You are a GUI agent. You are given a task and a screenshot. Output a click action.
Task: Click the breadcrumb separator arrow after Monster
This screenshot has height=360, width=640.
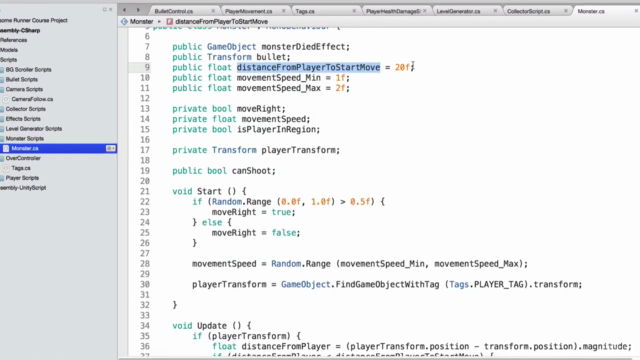pos(160,22)
